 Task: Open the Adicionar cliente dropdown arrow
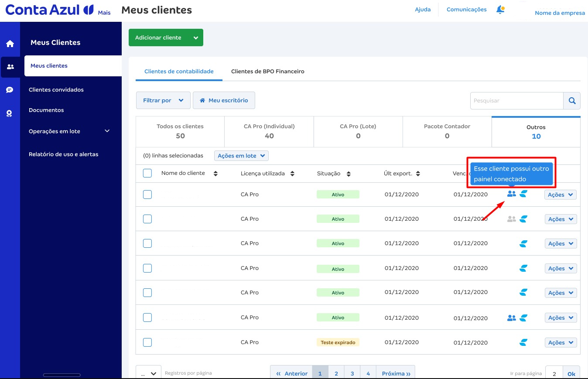click(196, 38)
